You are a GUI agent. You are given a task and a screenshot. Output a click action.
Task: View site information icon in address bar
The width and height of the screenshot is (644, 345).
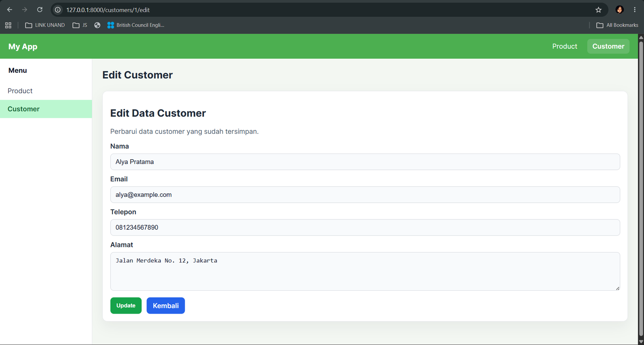coord(58,10)
